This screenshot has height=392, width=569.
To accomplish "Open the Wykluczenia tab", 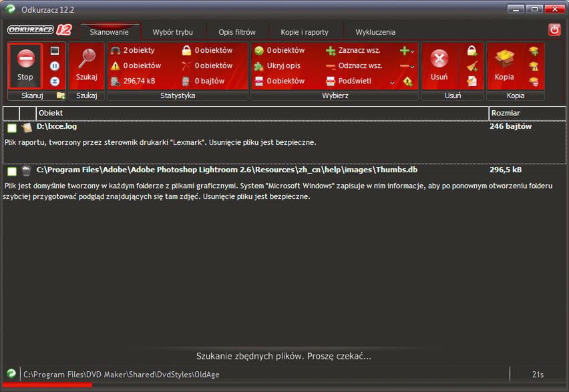I will tap(375, 32).
